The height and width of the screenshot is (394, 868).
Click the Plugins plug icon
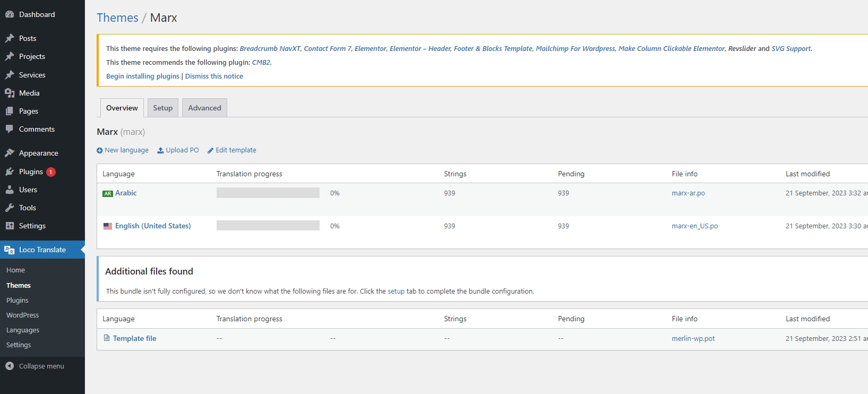tap(10, 172)
